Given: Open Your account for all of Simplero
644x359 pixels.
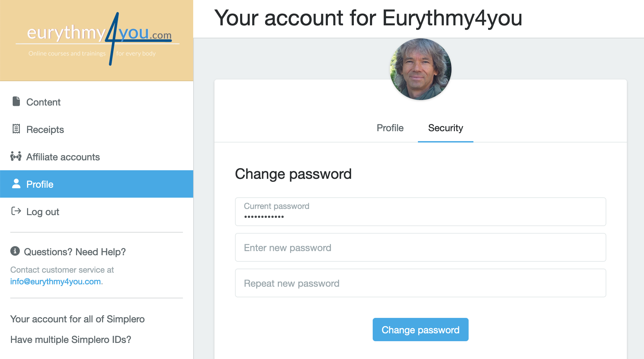Looking at the screenshot, I should (x=77, y=319).
